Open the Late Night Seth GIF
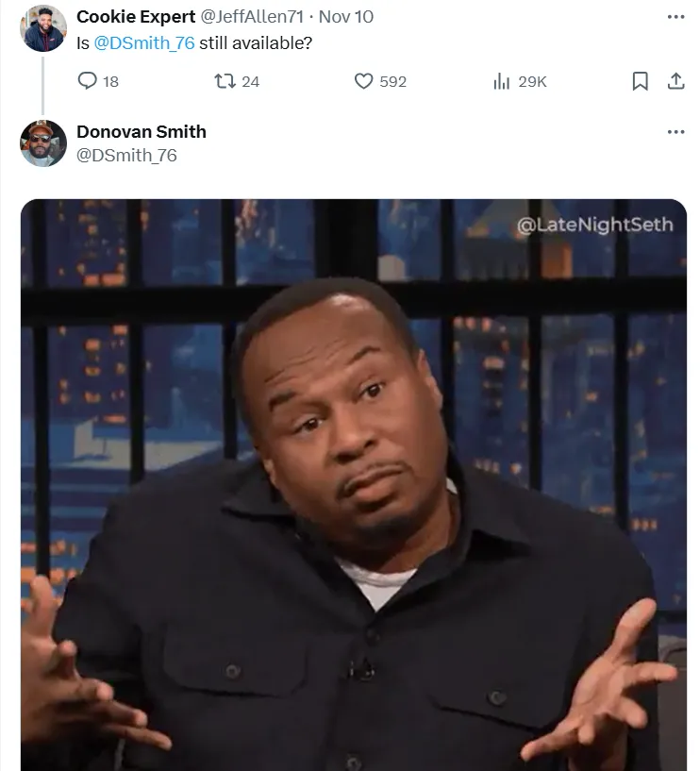Viewport: 700px width, 771px height. (x=354, y=485)
